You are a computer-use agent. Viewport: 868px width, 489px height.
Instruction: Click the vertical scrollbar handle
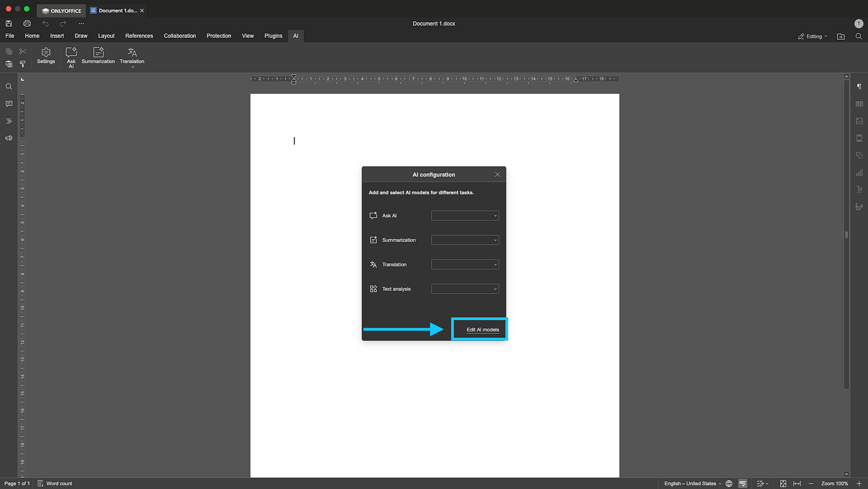click(847, 234)
